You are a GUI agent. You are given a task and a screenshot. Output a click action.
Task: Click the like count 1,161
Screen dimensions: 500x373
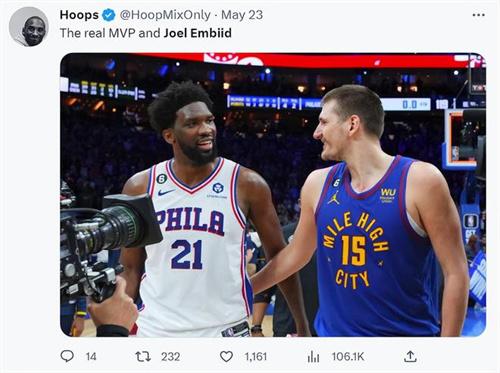256,357
